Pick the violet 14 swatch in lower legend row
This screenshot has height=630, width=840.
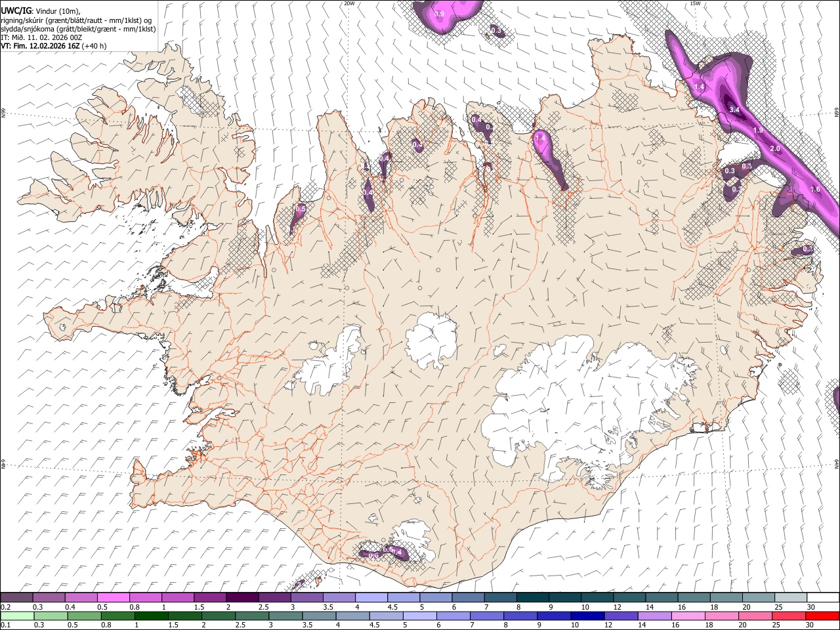click(x=654, y=616)
